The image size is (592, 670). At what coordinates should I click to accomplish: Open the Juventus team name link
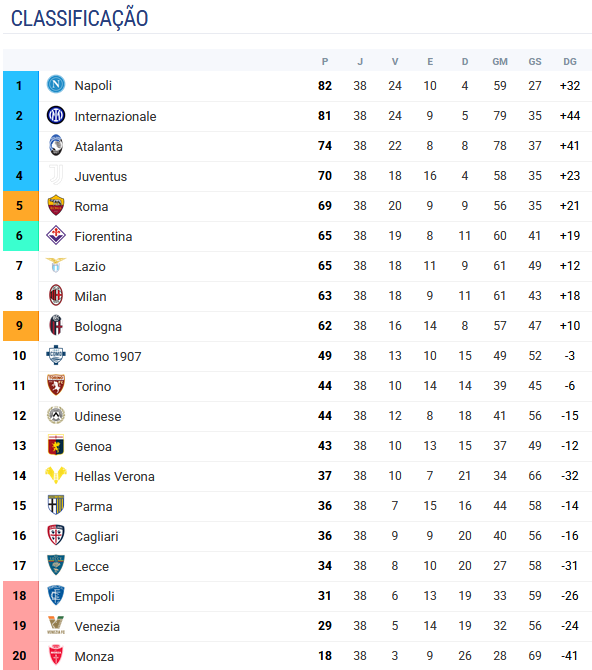tap(101, 176)
